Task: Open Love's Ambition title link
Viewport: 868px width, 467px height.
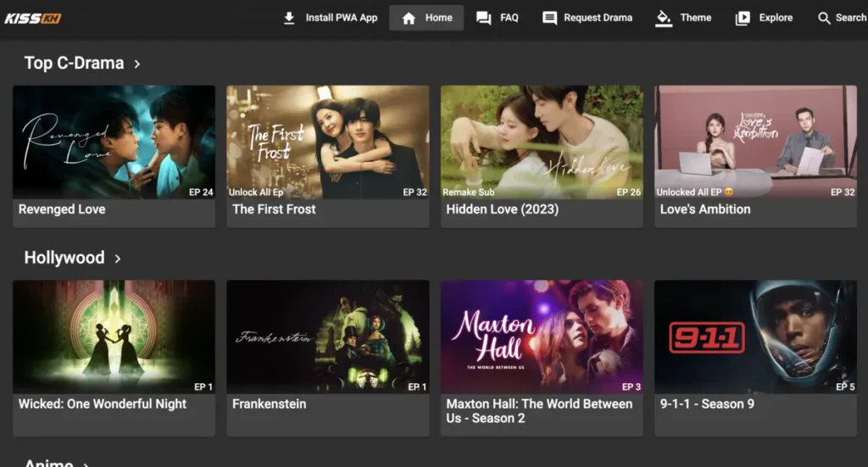Action: pyautogui.click(x=704, y=209)
